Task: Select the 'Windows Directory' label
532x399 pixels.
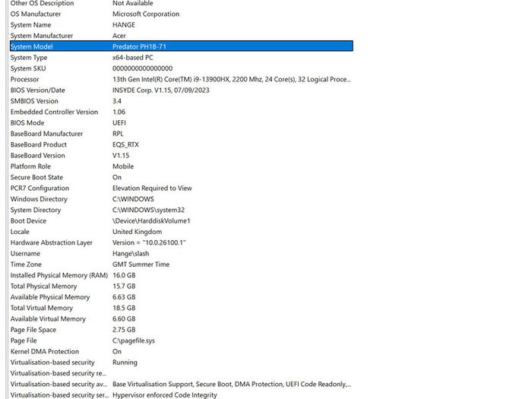Action: tap(39, 199)
